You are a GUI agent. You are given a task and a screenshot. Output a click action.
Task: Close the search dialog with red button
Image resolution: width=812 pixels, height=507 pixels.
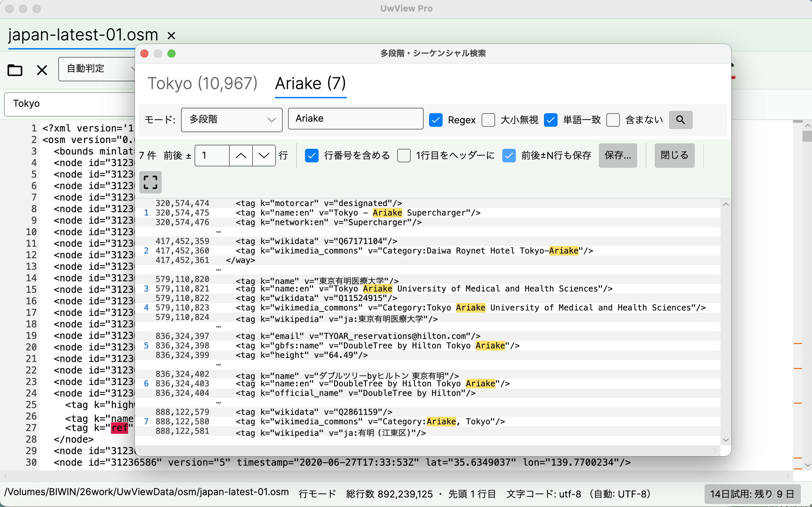pos(144,54)
